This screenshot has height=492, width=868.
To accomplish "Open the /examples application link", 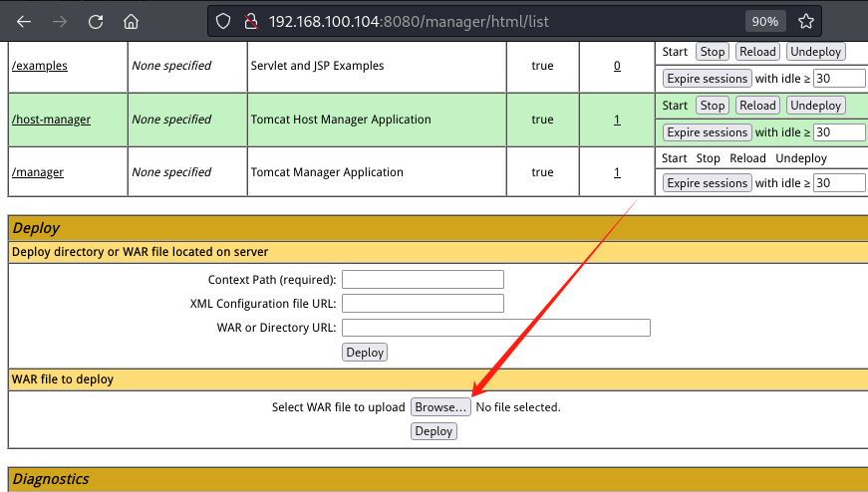I will coord(40,66).
